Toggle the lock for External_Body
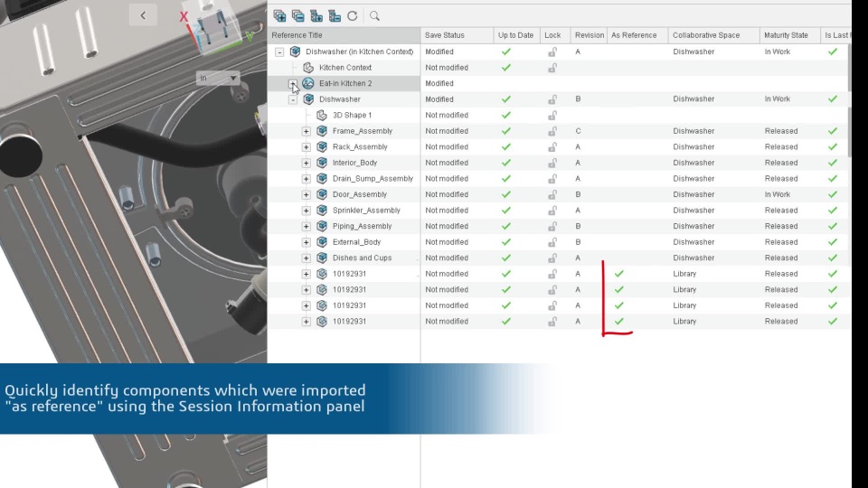This screenshot has width=868, height=488. (552, 242)
